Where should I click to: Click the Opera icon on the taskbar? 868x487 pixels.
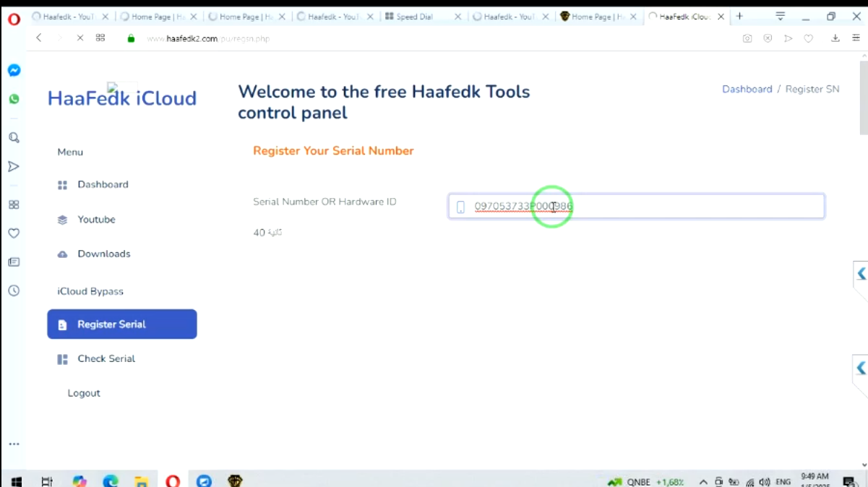point(173,480)
